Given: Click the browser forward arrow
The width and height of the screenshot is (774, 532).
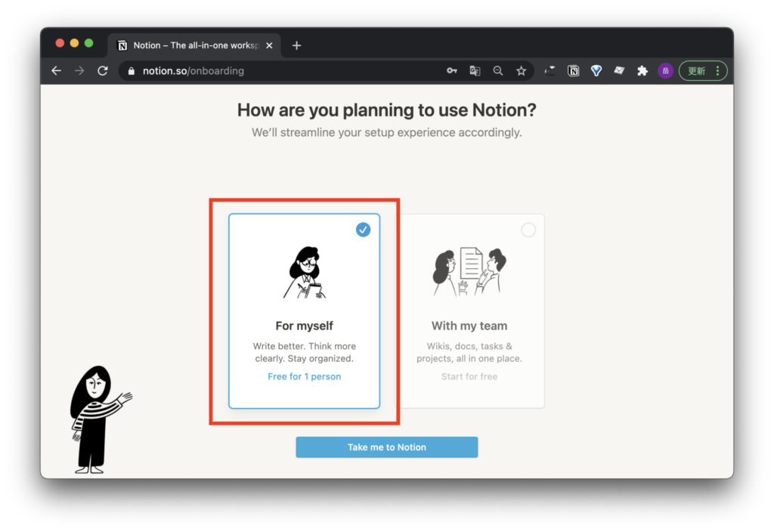Looking at the screenshot, I should (x=79, y=71).
